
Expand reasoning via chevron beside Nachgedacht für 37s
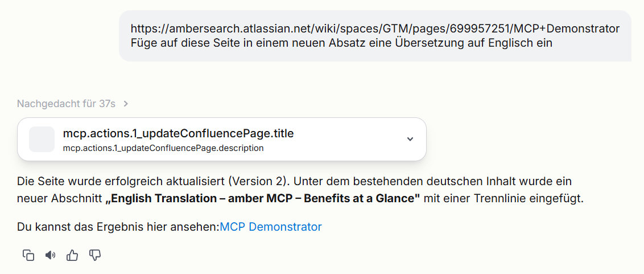(x=126, y=104)
